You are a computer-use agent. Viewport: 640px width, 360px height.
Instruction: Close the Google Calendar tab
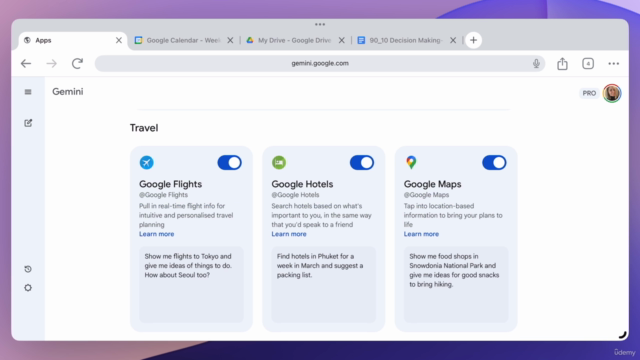pos(230,40)
